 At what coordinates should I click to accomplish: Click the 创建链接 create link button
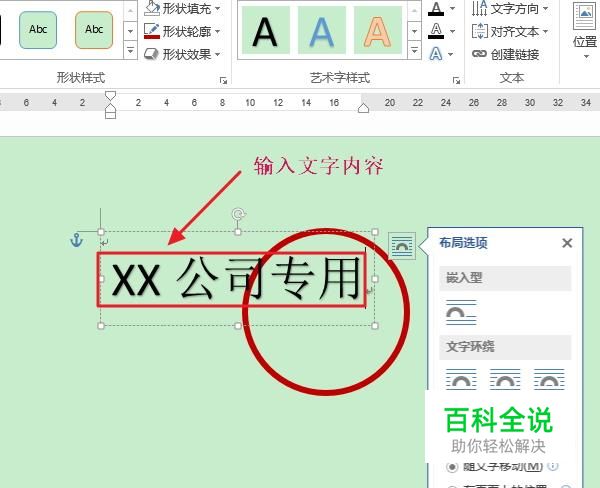point(505,54)
